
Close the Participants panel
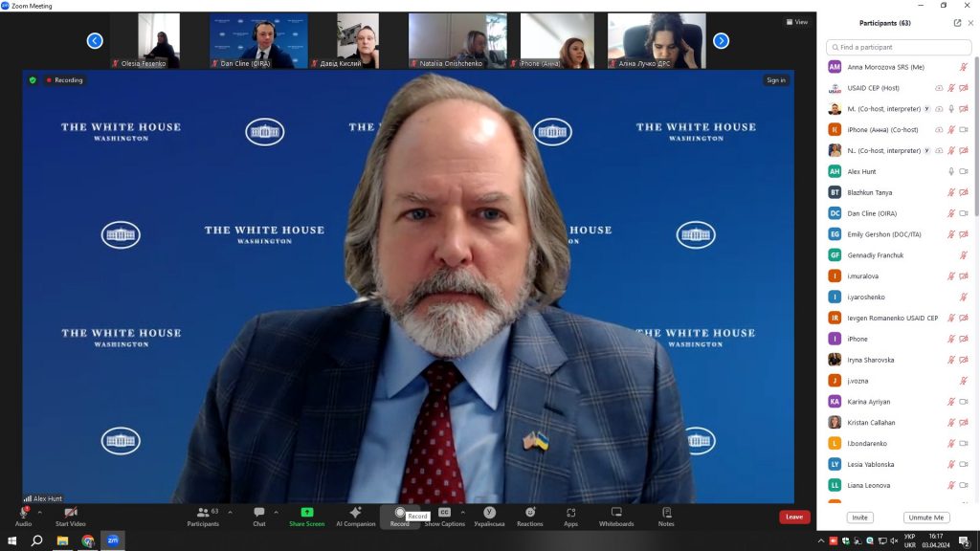coord(970,23)
